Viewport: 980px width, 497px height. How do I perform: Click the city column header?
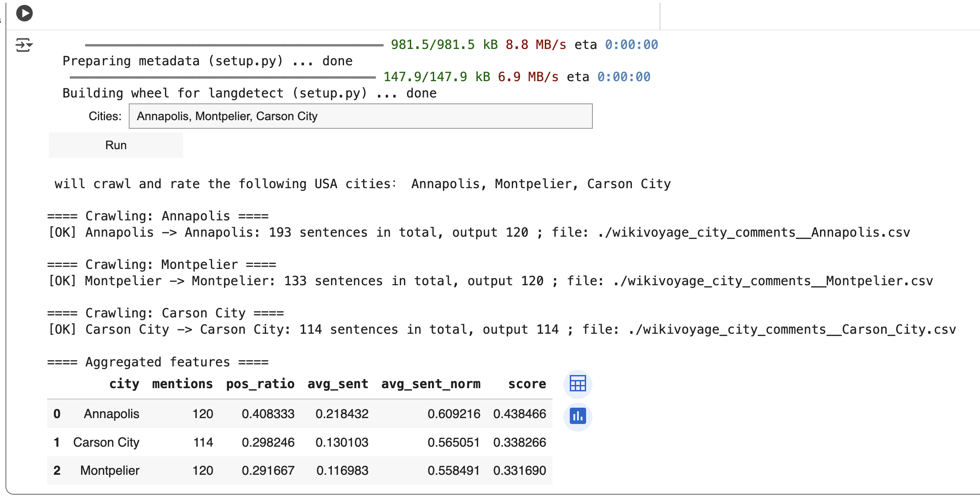pos(124,384)
